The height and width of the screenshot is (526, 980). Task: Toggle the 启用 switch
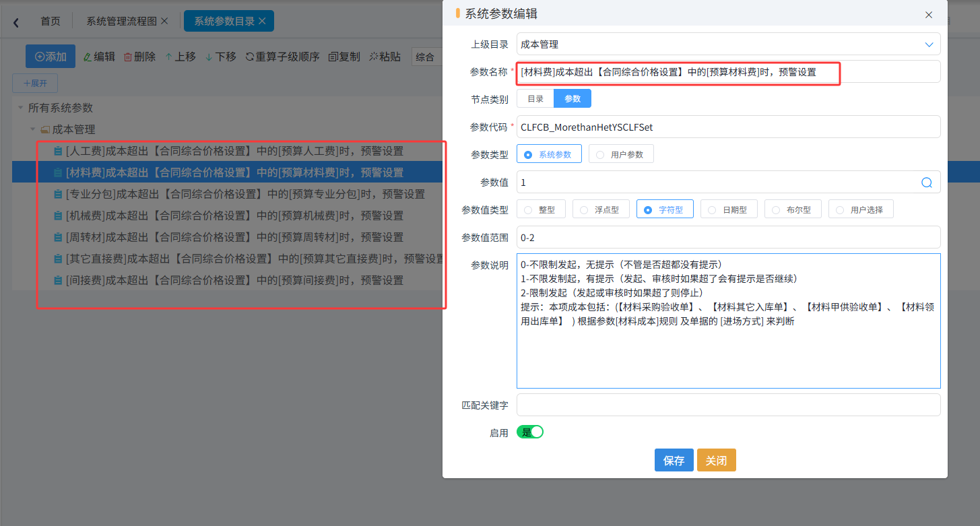point(530,432)
